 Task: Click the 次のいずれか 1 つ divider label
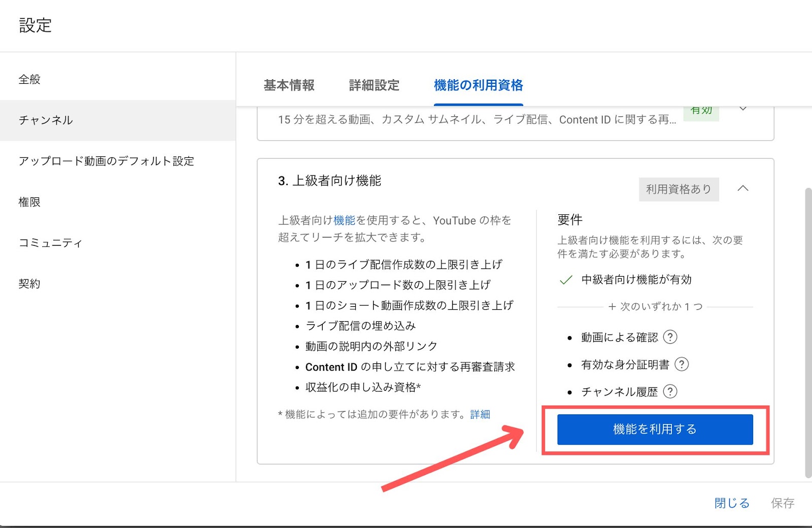(655, 307)
